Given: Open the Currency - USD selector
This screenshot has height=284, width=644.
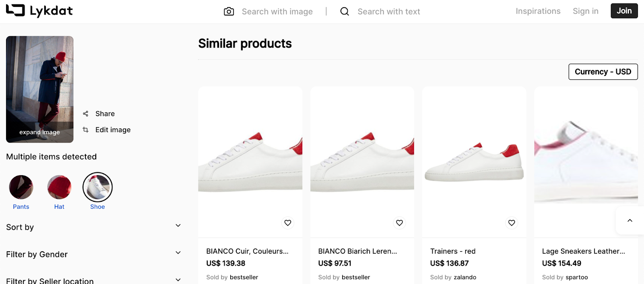Looking at the screenshot, I should (603, 72).
